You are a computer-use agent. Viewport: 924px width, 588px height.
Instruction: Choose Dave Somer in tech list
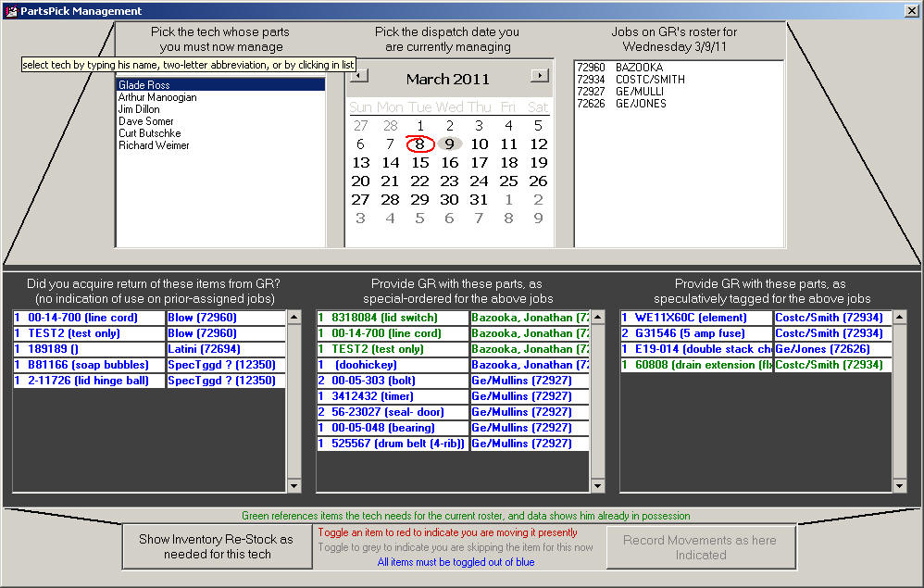[145, 121]
